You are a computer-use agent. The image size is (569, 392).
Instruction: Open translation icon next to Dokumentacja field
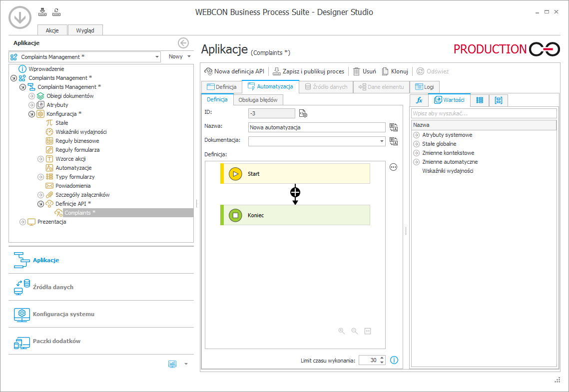(394, 141)
